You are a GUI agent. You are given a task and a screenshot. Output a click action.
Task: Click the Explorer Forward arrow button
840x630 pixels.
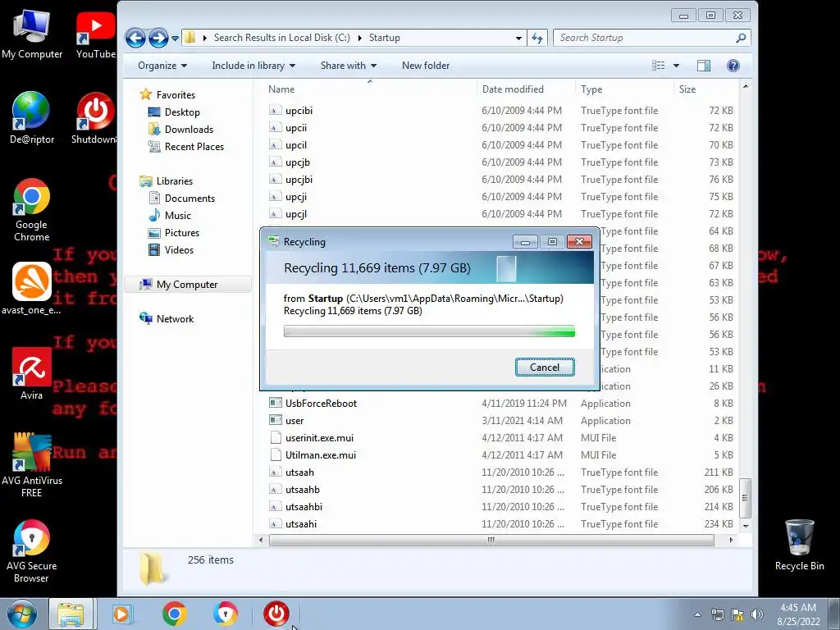point(158,38)
